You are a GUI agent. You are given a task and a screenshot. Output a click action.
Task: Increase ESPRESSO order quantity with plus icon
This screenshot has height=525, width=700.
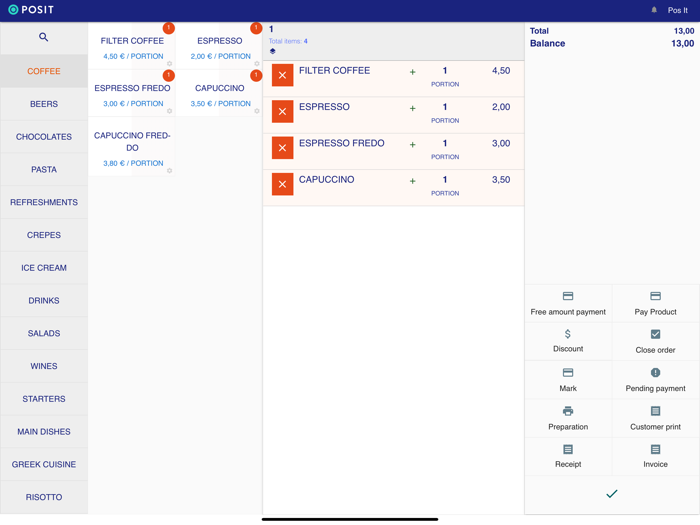[x=412, y=108]
